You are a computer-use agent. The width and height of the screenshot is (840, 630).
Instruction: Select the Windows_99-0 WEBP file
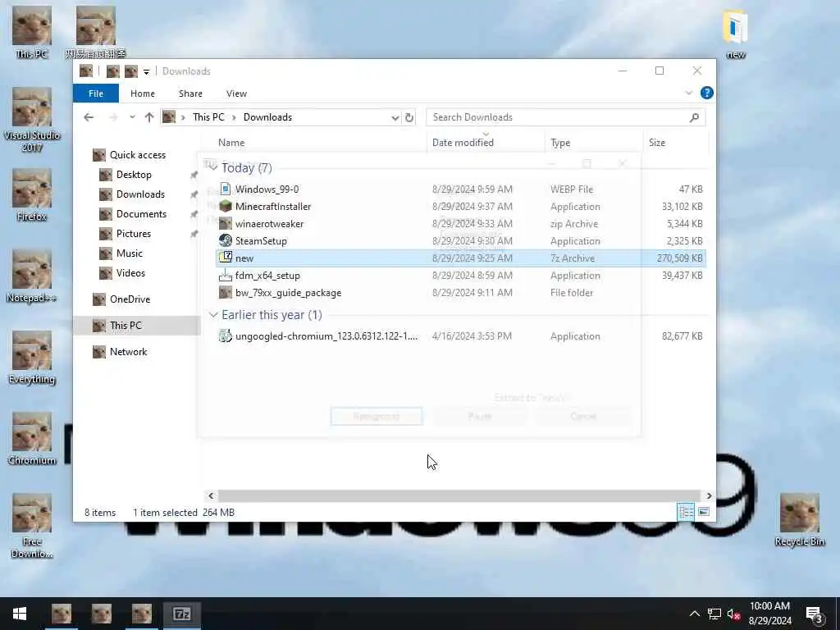coord(267,189)
